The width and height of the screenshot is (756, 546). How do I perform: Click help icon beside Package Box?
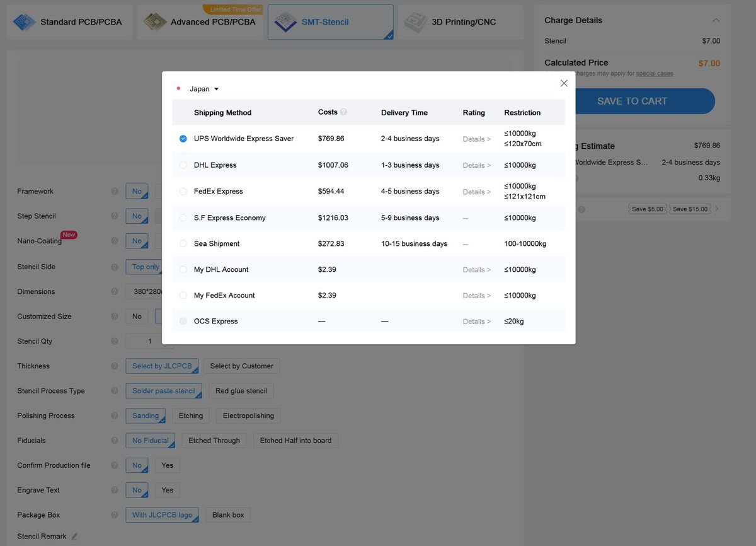(115, 515)
